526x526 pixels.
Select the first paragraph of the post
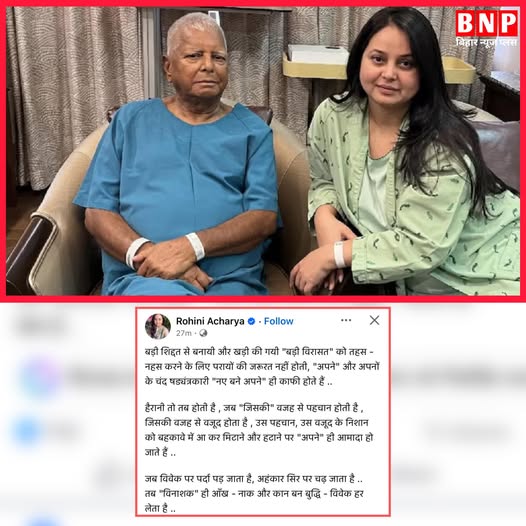tap(262, 367)
